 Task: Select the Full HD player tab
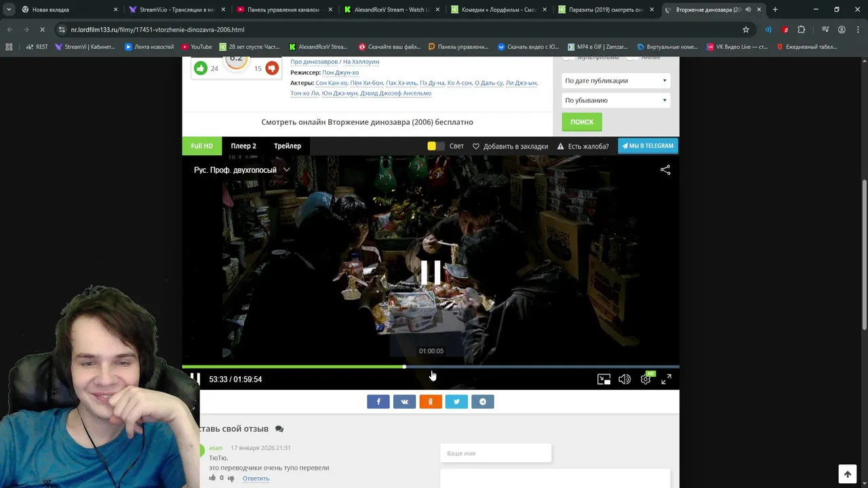[x=201, y=146]
